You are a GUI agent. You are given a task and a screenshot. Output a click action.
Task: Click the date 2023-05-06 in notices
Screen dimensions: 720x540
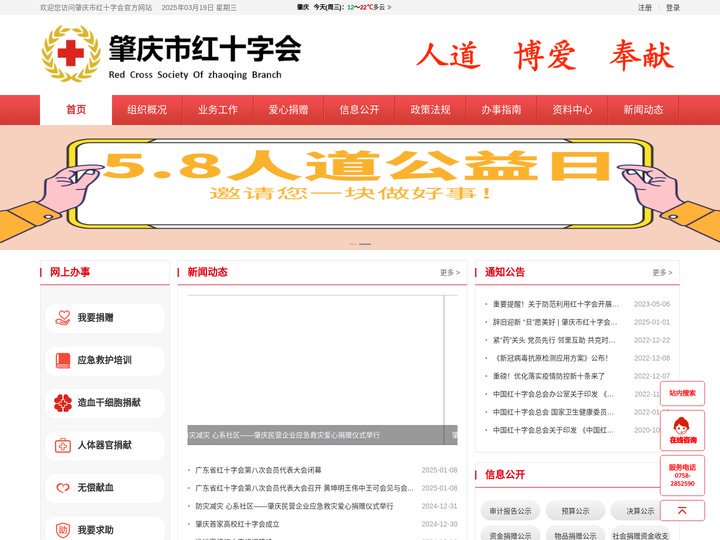pos(652,304)
